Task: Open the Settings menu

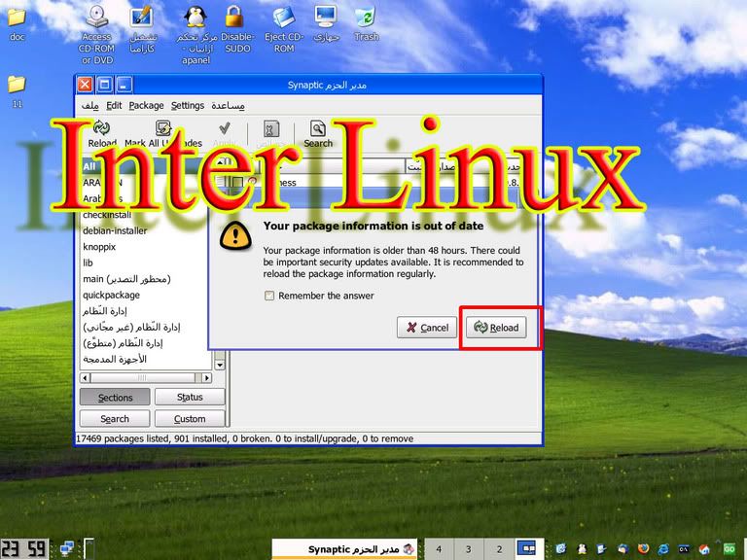Action: click(187, 105)
